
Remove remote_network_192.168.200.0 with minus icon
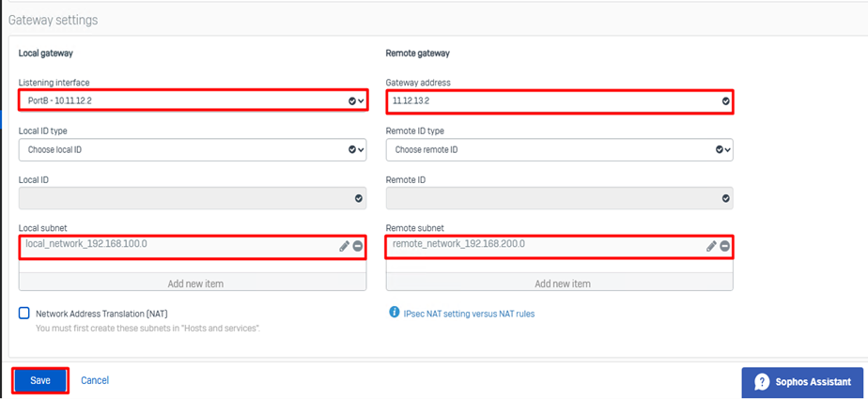coord(725,246)
